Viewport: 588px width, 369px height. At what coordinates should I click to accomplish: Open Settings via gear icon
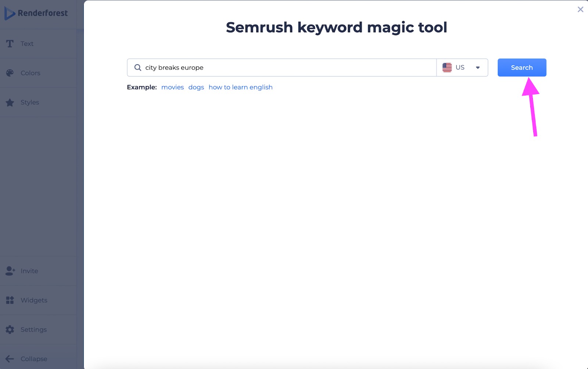(x=10, y=329)
